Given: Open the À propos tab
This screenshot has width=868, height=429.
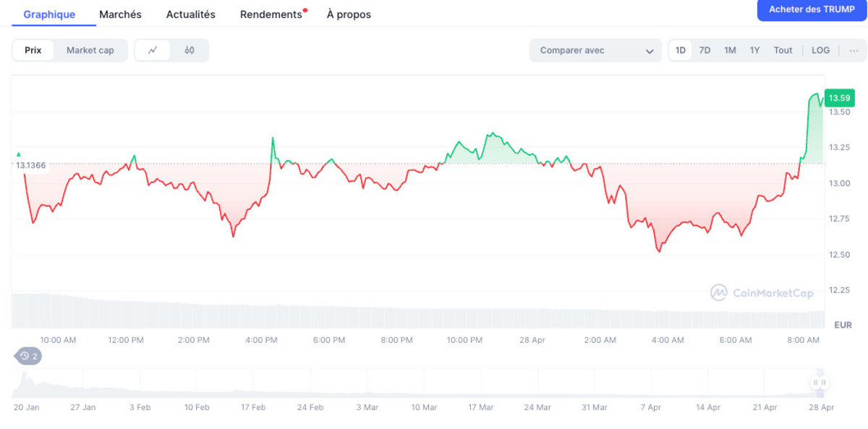Looking at the screenshot, I should tap(349, 14).
